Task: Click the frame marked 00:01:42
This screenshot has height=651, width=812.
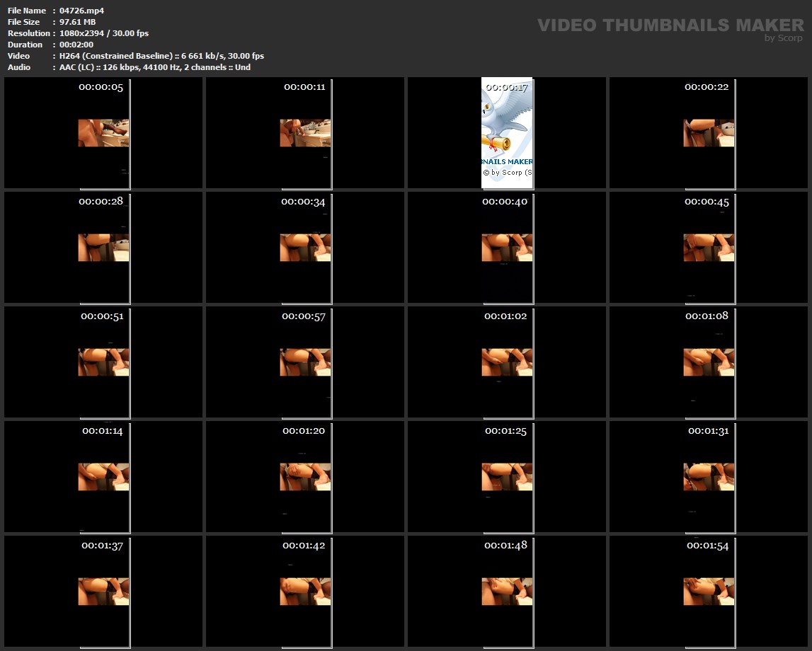Action: [x=305, y=592]
